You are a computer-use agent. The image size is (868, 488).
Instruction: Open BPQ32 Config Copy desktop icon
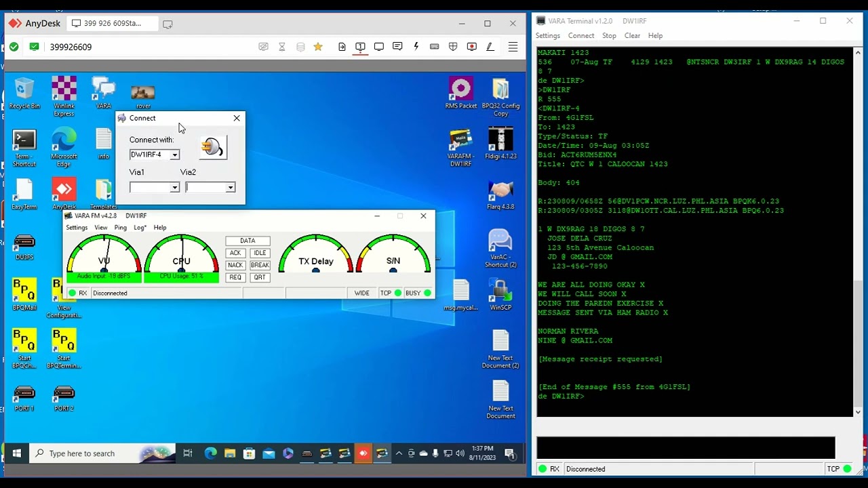(x=500, y=97)
